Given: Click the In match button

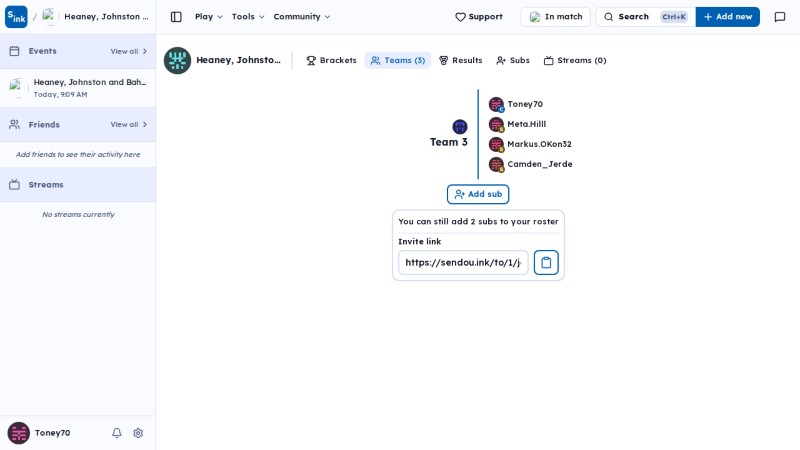Looking at the screenshot, I should [x=556, y=17].
